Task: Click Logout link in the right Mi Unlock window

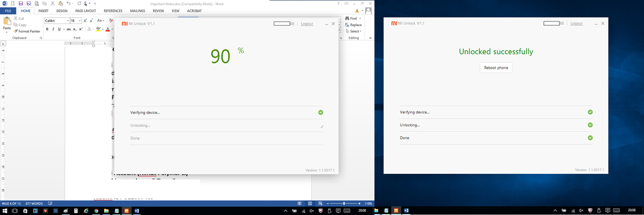Action: click(x=577, y=23)
